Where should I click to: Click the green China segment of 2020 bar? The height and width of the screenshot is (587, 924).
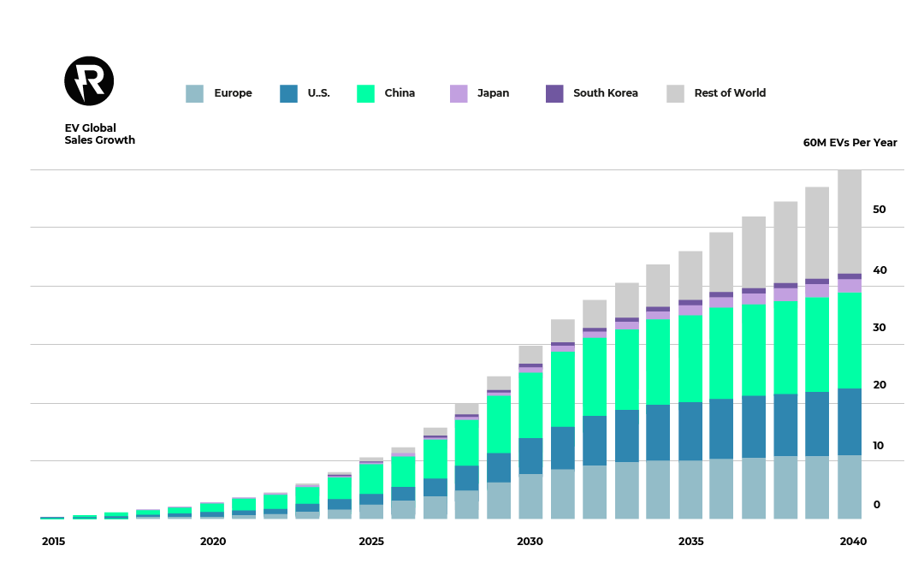pyautogui.click(x=212, y=507)
